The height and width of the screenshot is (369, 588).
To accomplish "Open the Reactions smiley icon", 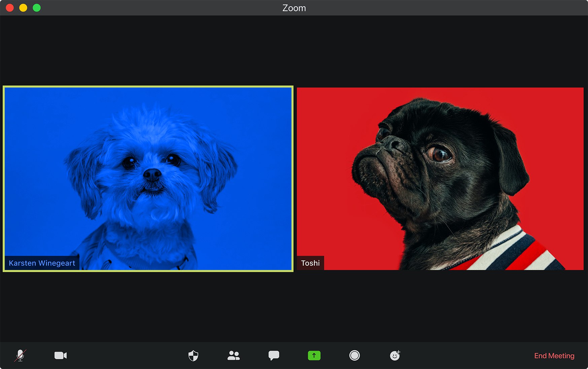I will pos(395,356).
